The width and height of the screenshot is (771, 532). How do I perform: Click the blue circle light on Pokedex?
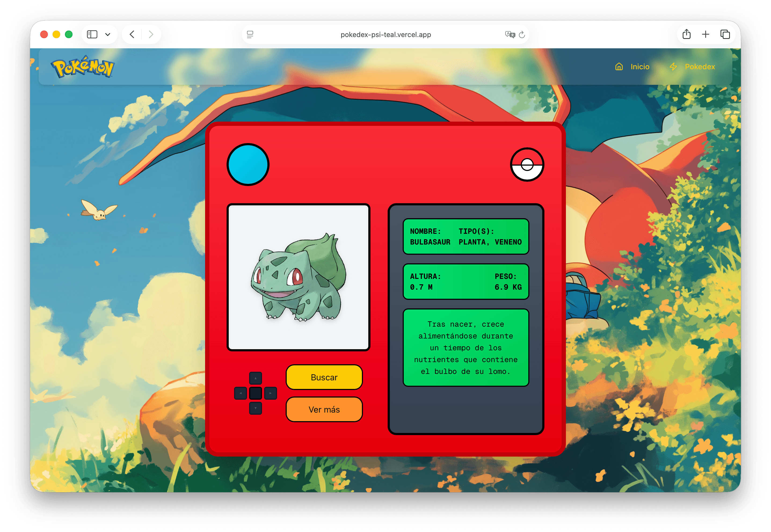coord(248,164)
